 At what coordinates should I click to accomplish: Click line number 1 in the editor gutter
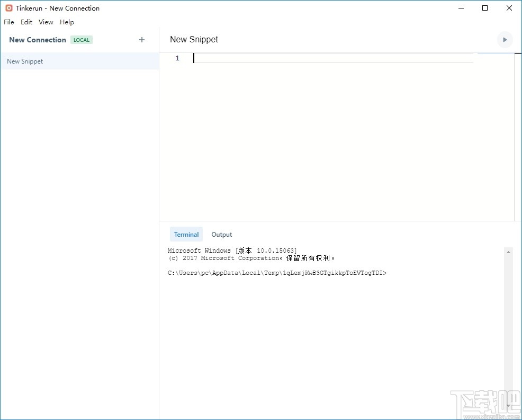(177, 58)
